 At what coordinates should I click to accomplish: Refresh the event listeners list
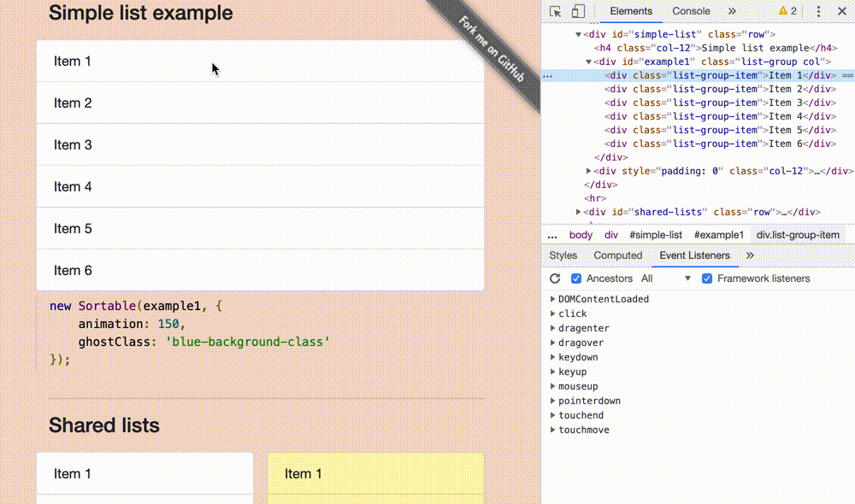click(x=555, y=278)
